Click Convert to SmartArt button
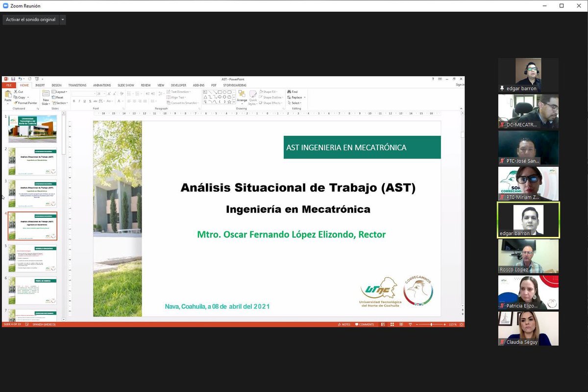The height and width of the screenshot is (392, 588). click(x=182, y=103)
